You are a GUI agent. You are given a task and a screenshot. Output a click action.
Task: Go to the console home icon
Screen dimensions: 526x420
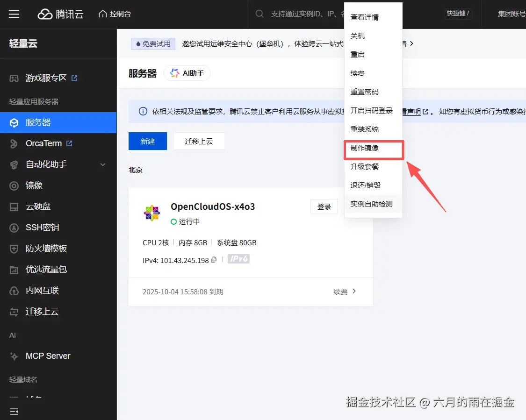coord(103,14)
